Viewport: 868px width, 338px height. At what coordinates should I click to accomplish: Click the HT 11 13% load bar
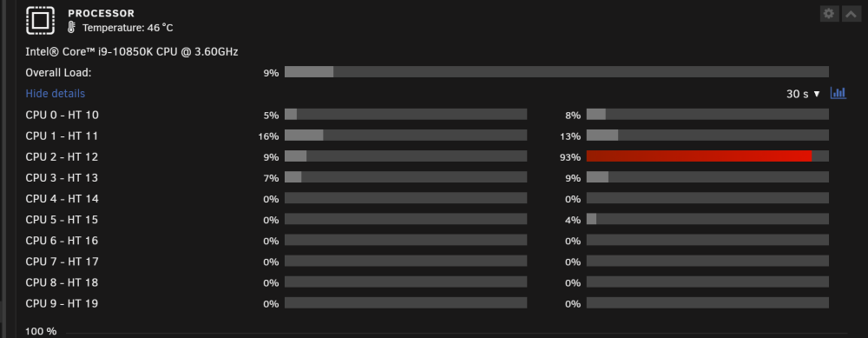[x=707, y=136]
